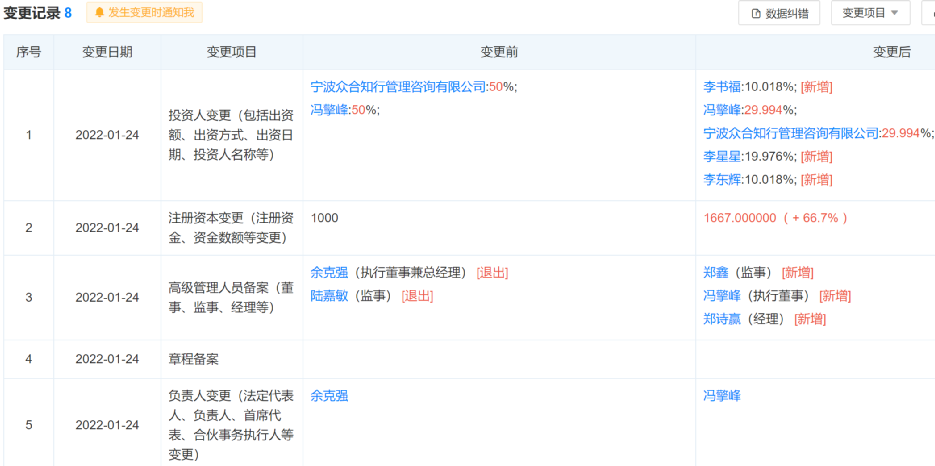Viewport: 935px width, 466px height.
Task: Open 李星星 investor link
Action: click(x=722, y=156)
